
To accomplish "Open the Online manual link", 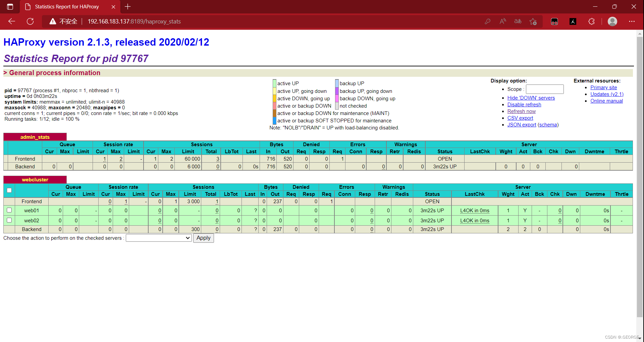I will click(606, 101).
